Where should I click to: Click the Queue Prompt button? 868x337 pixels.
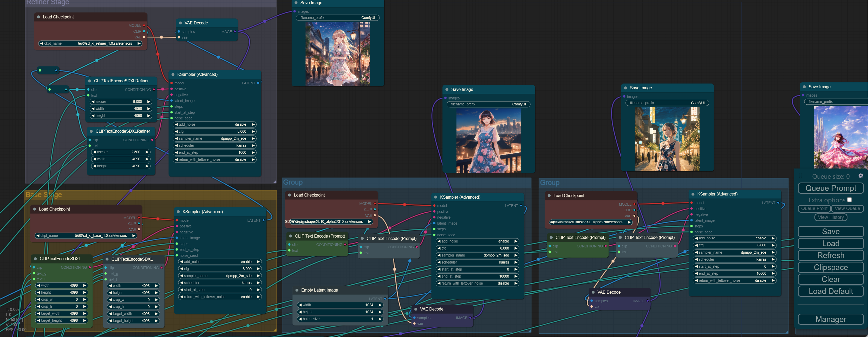pos(831,188)
